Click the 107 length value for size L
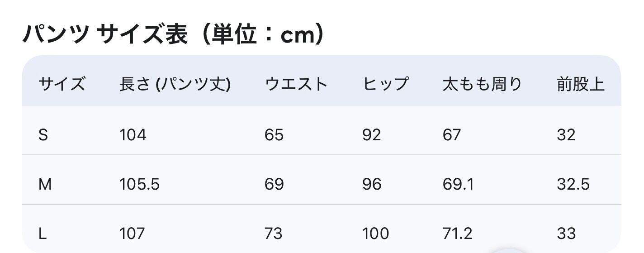Viewport: 644px width, 253px height. pyautogui.click(x=132, y=234)
